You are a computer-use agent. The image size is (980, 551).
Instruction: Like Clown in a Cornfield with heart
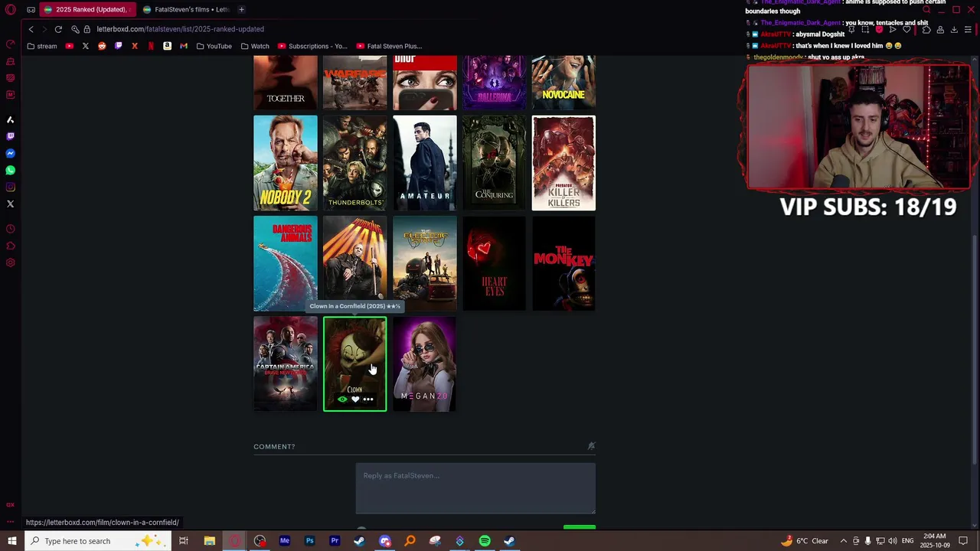[x=355, y=399]
